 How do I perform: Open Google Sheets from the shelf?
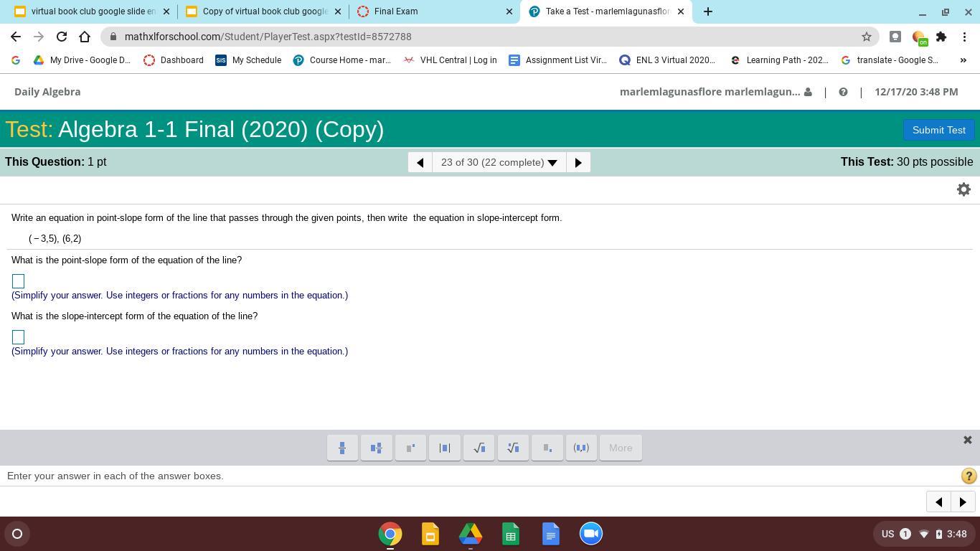click(511, 534)
